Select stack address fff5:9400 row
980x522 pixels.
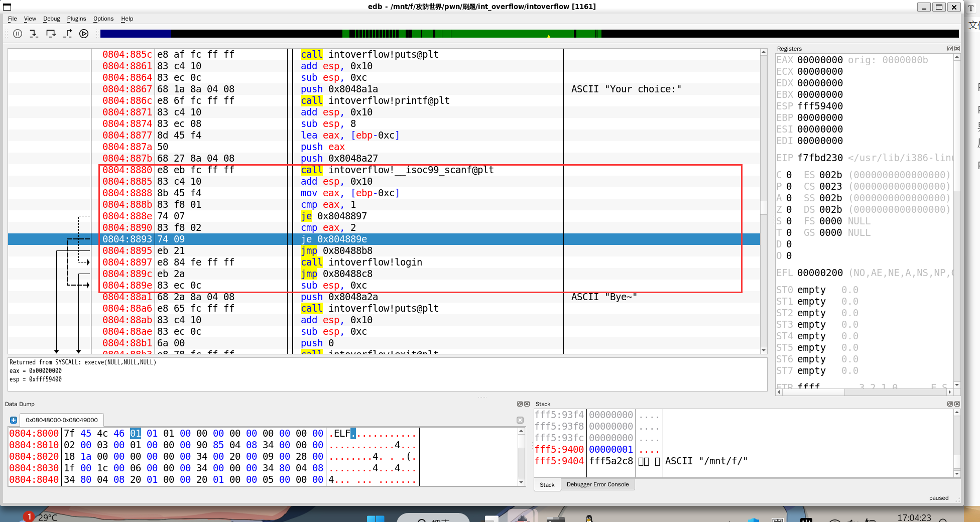click(x=744, y=449)
